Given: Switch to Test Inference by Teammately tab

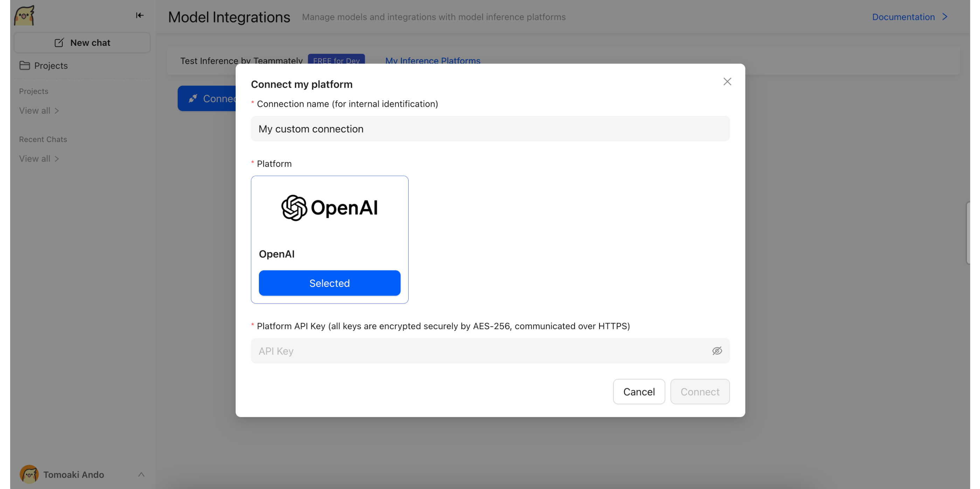Looking at the screenshot, I should click(241, 61).
